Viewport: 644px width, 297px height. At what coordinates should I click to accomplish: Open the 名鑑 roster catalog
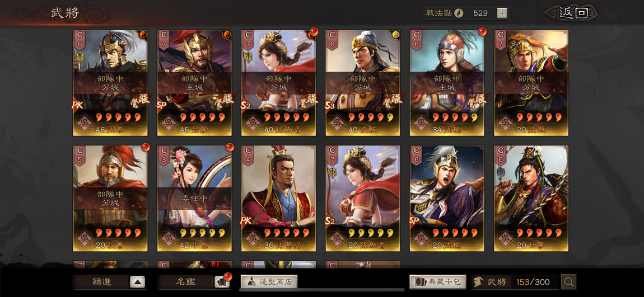tap(186, 282)
